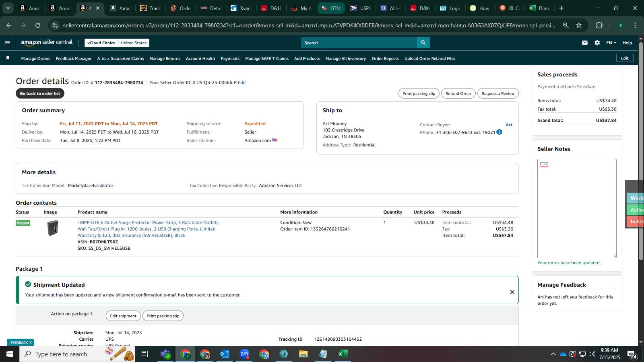Viewport: 644px width, 362px height.
Task: Open Zoom from taskbar
Action: pos(244,354)
